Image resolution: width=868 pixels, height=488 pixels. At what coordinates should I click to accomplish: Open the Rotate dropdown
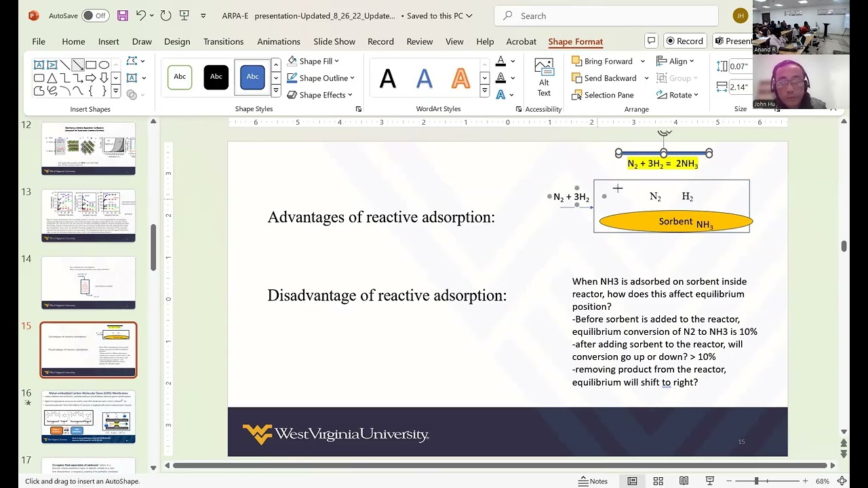tap(678, 95)
